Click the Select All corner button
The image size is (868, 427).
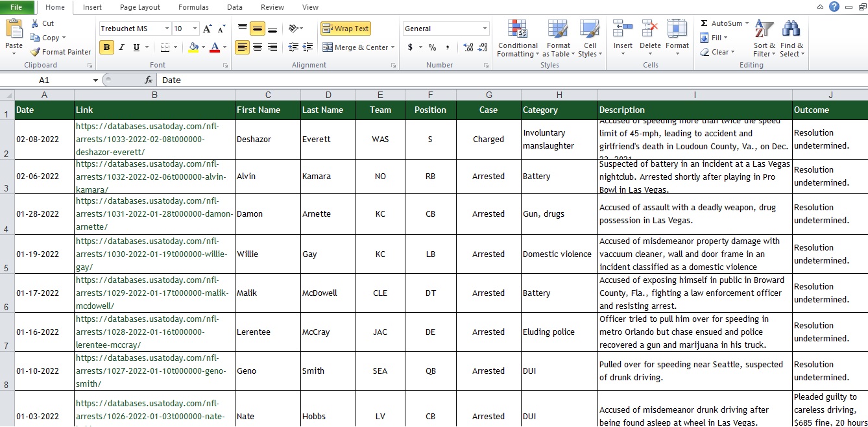click(7, 95)
